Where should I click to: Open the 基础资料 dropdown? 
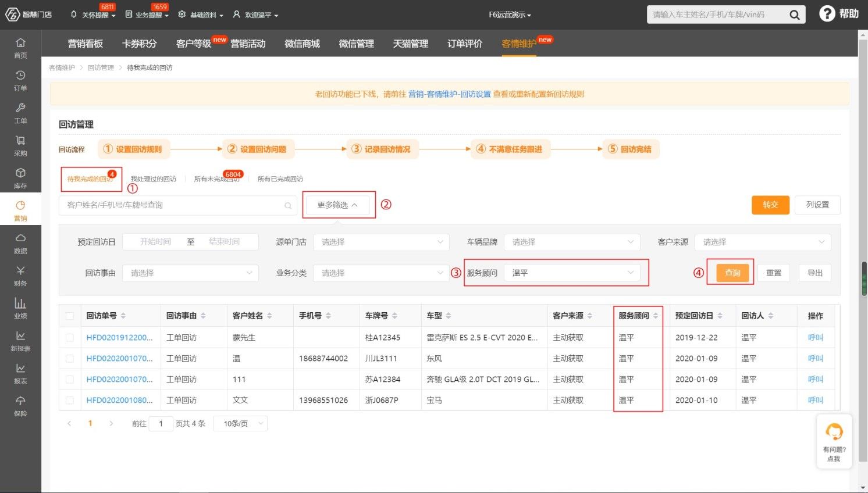[x=201, y=15]
